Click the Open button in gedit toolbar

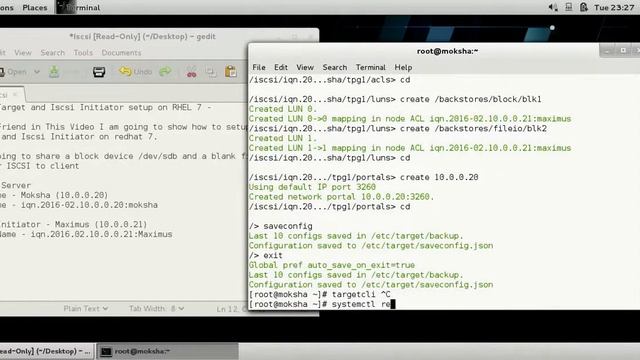pos(13,72)
